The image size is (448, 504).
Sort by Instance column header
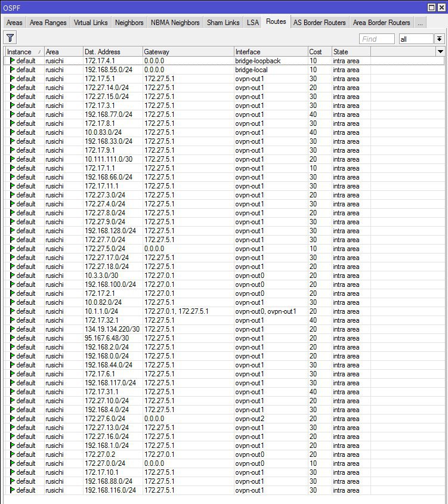tap(24, 52)
